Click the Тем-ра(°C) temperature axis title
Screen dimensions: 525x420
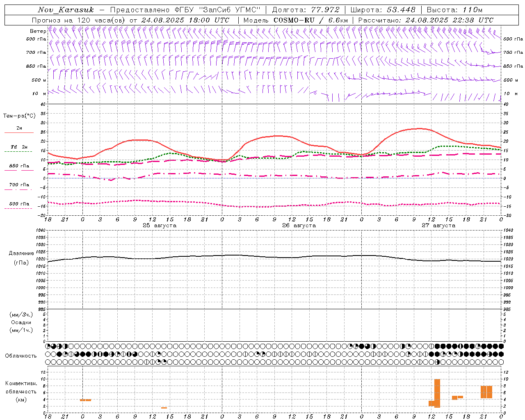(19, 116)
